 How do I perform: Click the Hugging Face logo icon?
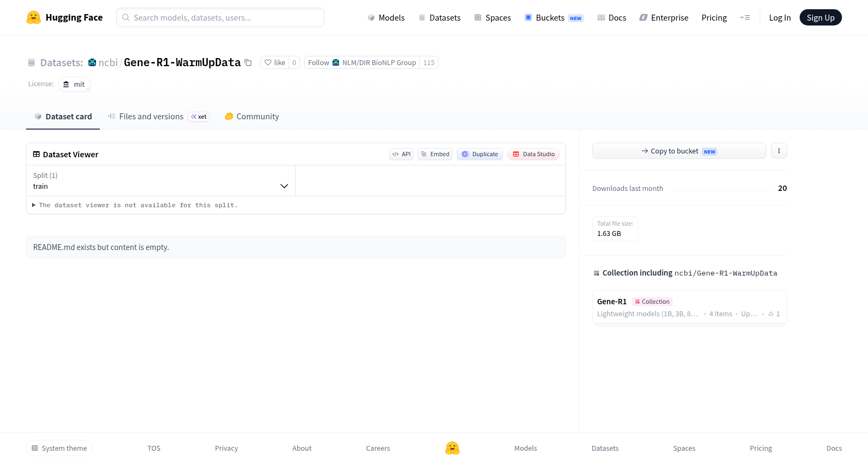[x=34, y=17]
